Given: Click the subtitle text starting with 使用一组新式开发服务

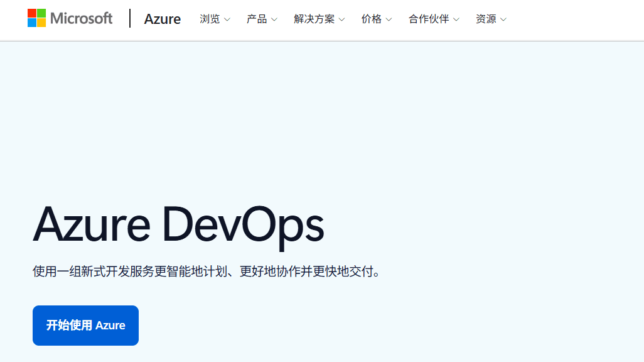Looking at the screenshot, I should click(207, 271).
